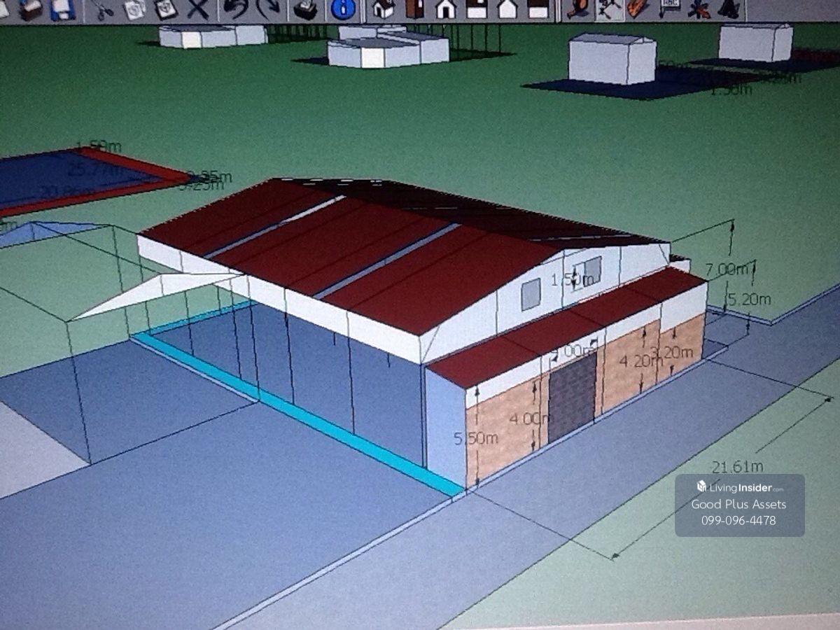Select the Axes tool
Viewport: 840px width, 630px height.
699,8
